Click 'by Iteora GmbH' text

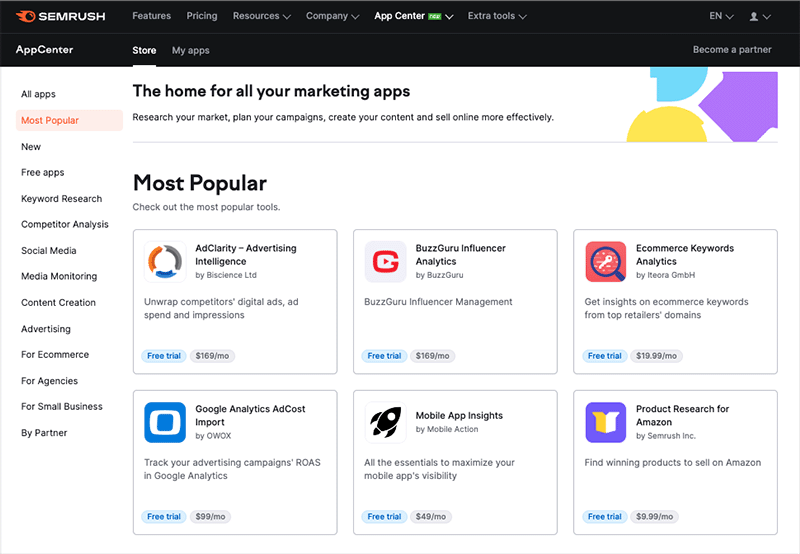[x=665, y=275]
